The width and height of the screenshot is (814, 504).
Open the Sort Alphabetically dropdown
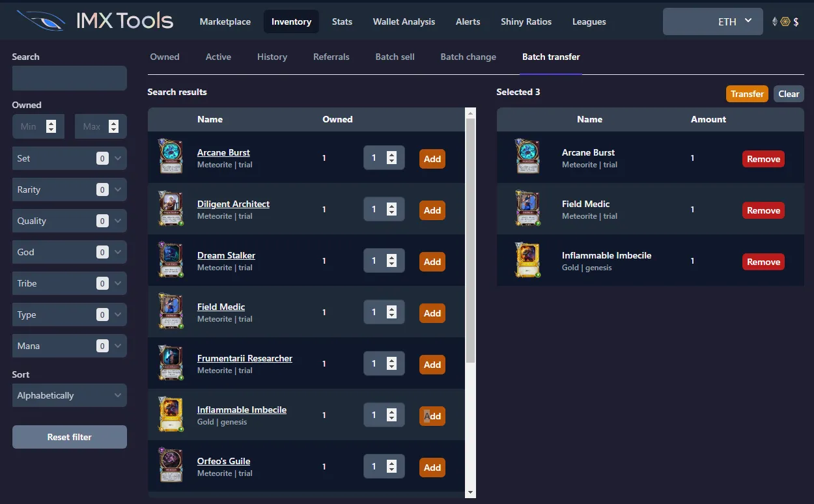tap(70, 395)
